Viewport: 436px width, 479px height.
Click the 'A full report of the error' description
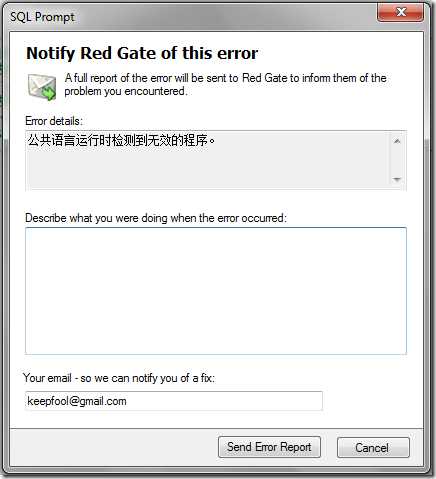pyautogui.click(x=225, y=84)
